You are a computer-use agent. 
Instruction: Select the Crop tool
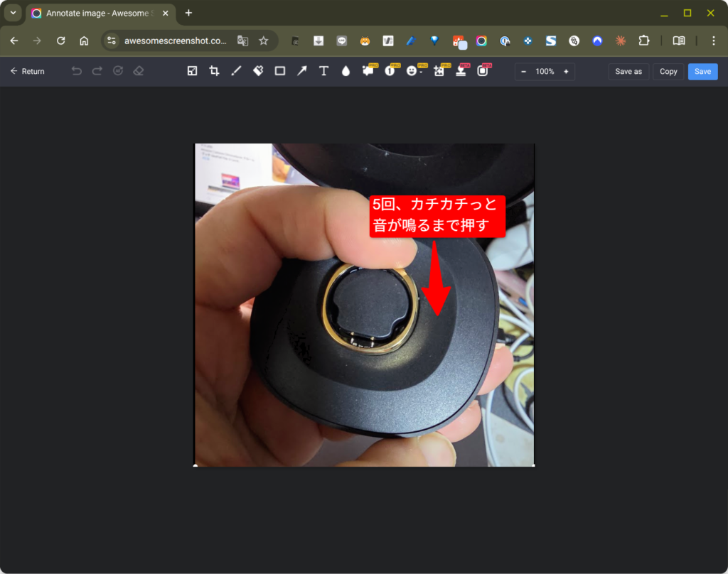pyautogui.click(x=214, y=71)
